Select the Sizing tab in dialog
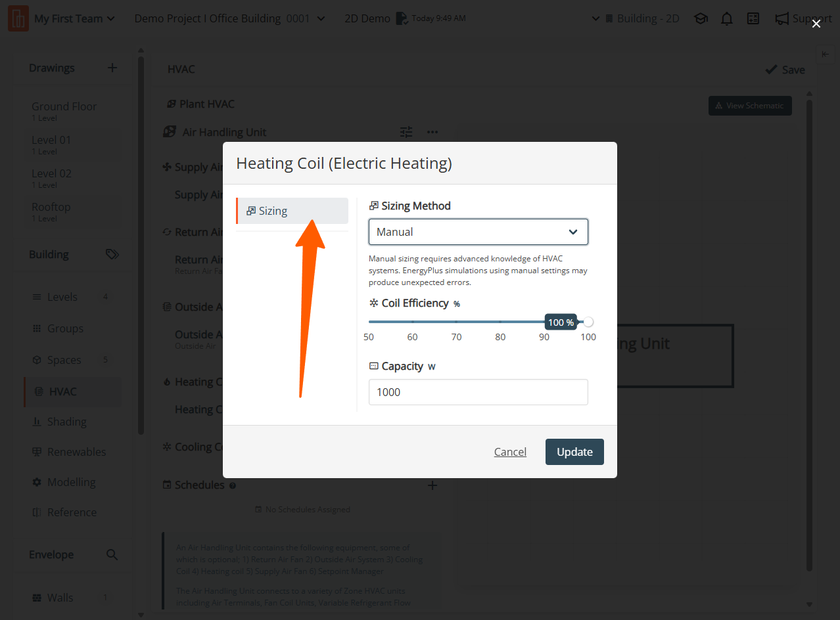Image resolution: width=840 pixels, height=620 pixels. point(292,211)
